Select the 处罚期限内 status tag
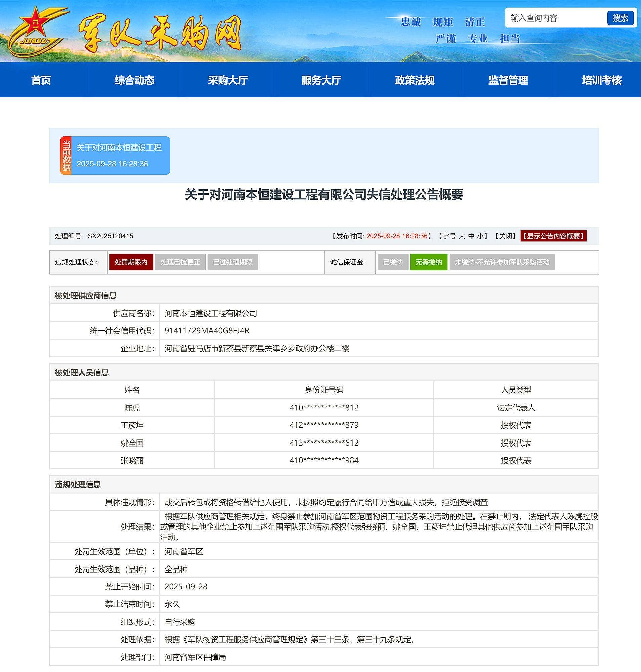Screen dimensions: 641x672 click(x=131, y=262)
